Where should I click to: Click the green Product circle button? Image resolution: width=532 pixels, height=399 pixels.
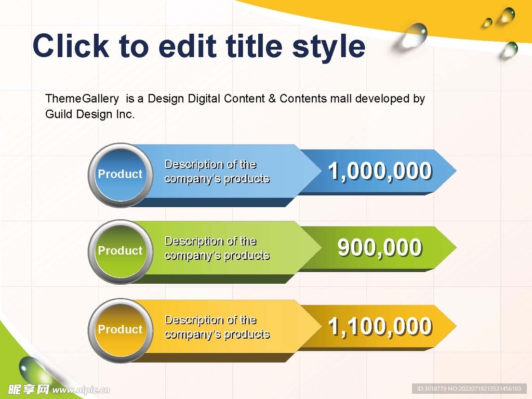click(x=120, y=251)
